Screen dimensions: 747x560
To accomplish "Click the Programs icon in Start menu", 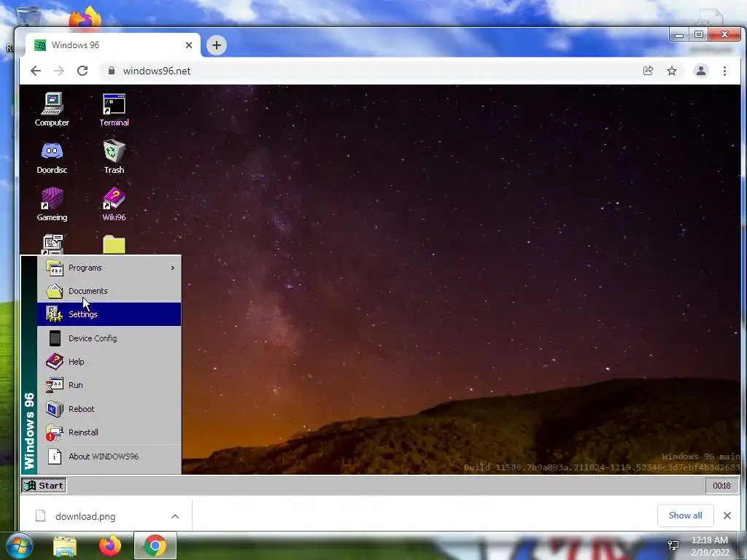I will [55, 268].
